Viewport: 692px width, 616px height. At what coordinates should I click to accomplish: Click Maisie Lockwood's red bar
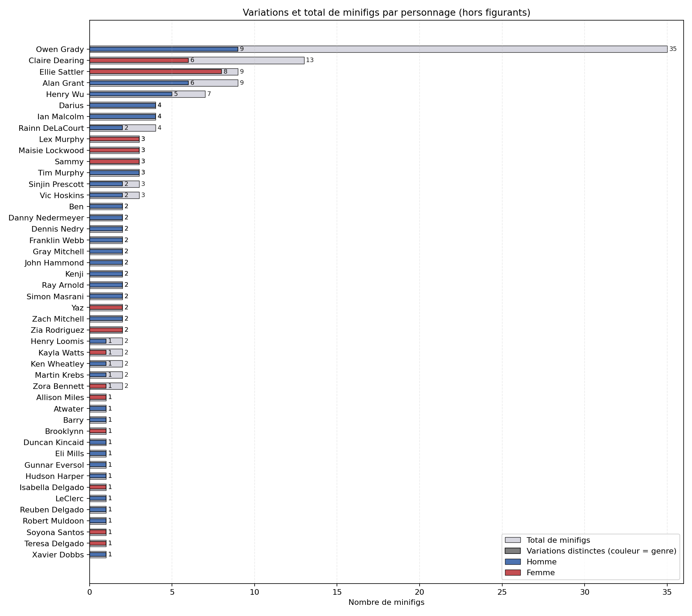114,150
